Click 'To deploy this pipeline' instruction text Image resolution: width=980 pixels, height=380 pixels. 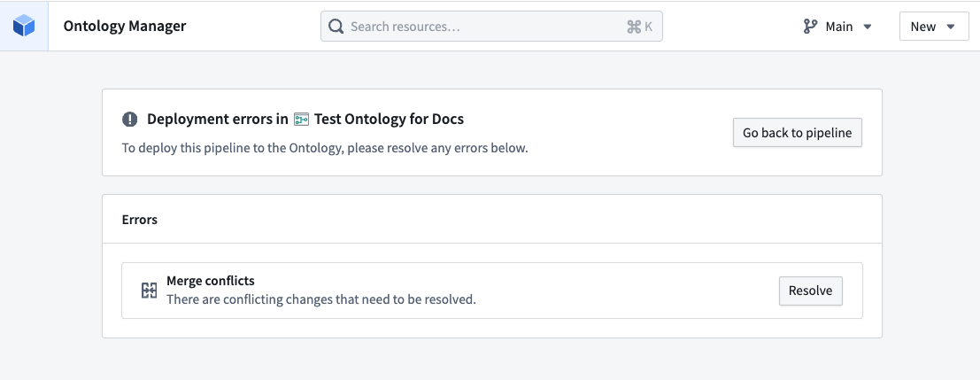click(x=325, y=149)
